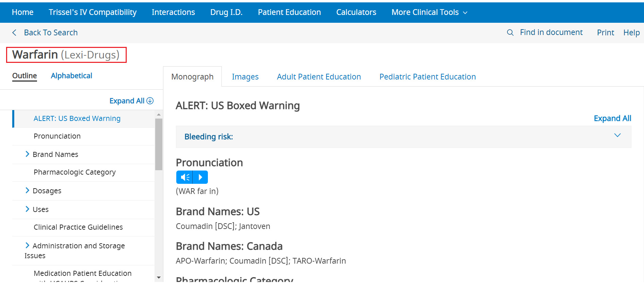Click the Print link

605,33
